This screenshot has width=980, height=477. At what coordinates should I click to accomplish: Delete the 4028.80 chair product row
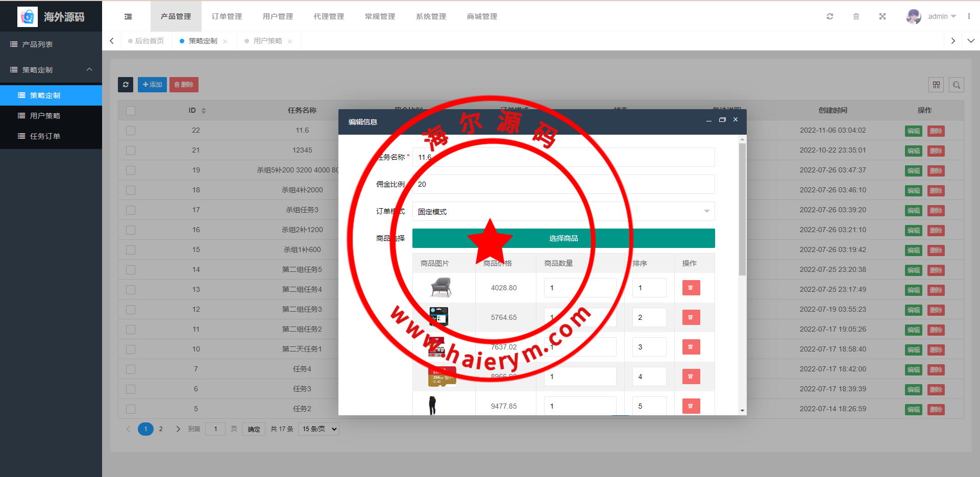[x=691, y=288]
